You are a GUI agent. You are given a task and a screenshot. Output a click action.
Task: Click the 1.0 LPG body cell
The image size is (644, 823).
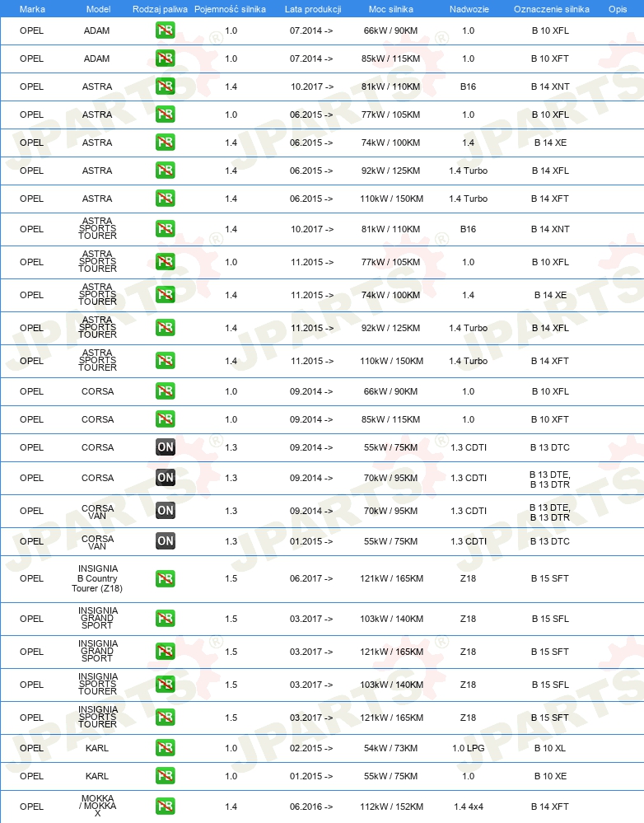pyautogui.click(x=468, y=748)
